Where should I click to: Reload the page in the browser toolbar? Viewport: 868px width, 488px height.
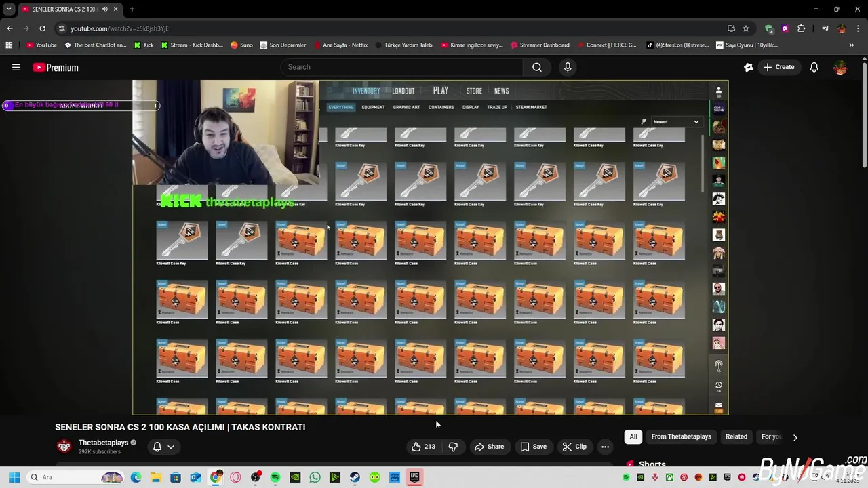pos(42,28)
